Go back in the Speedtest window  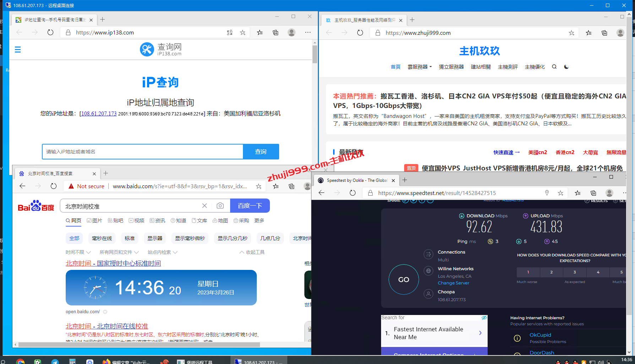[321, 193]
